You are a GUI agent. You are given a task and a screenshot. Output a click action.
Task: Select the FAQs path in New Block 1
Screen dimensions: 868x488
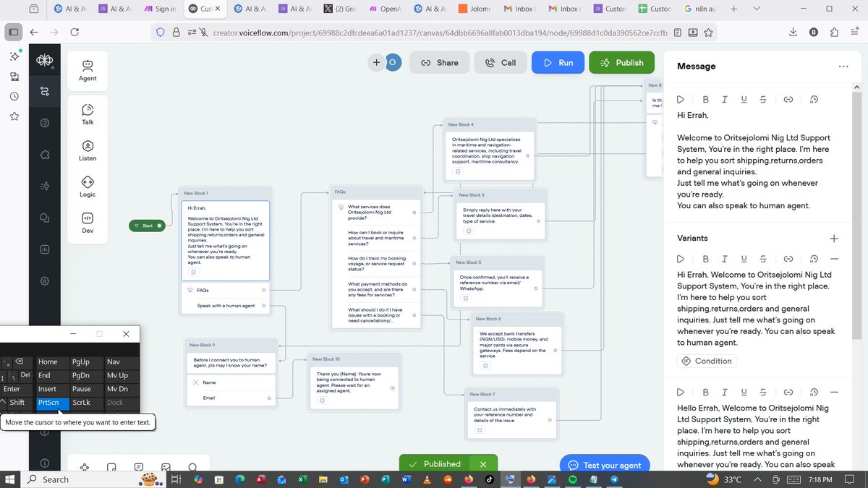226,290
